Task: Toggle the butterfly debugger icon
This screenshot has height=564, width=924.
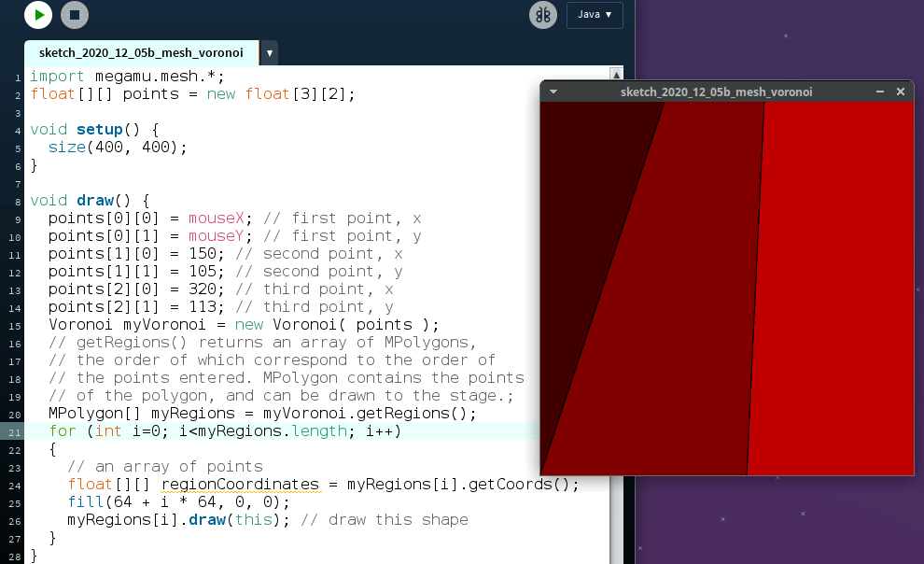Action: pyautogui.click(x=542, y=15)
